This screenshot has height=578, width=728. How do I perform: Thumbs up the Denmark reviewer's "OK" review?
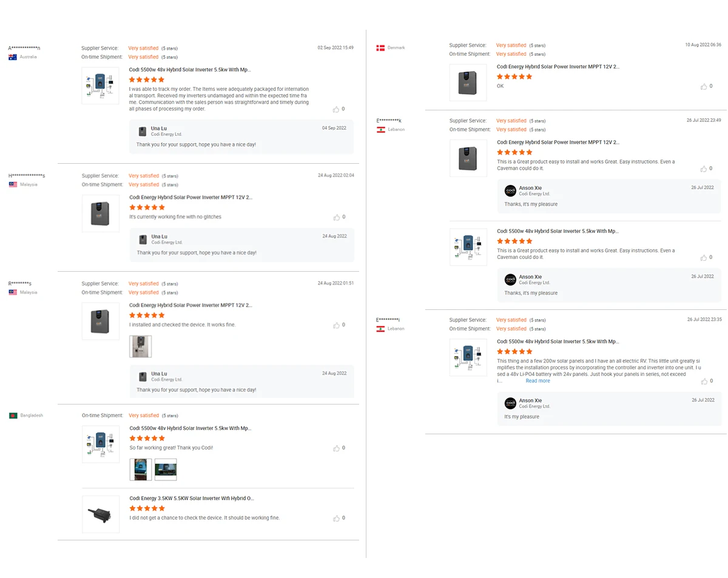[x=704, y=87]
